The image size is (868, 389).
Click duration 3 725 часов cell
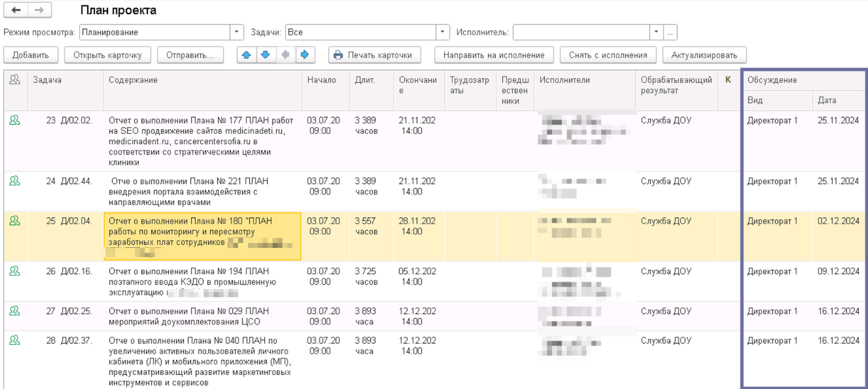tap(371, 282)
